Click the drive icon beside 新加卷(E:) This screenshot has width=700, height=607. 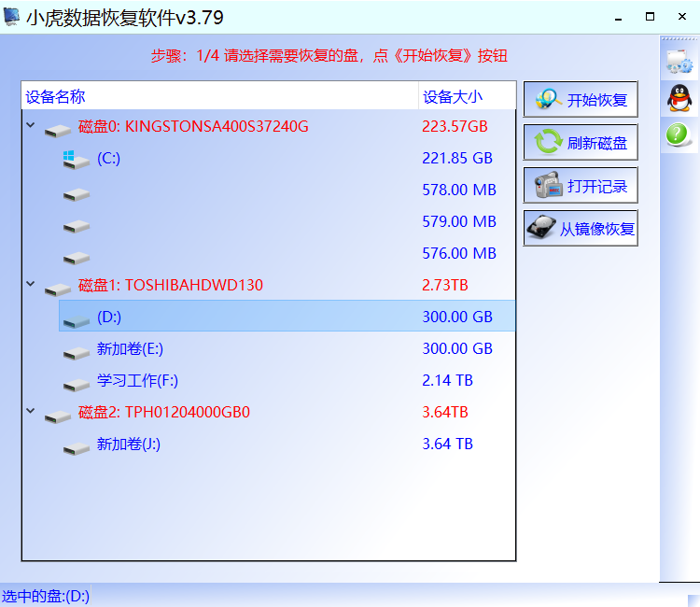pos(77,353)
